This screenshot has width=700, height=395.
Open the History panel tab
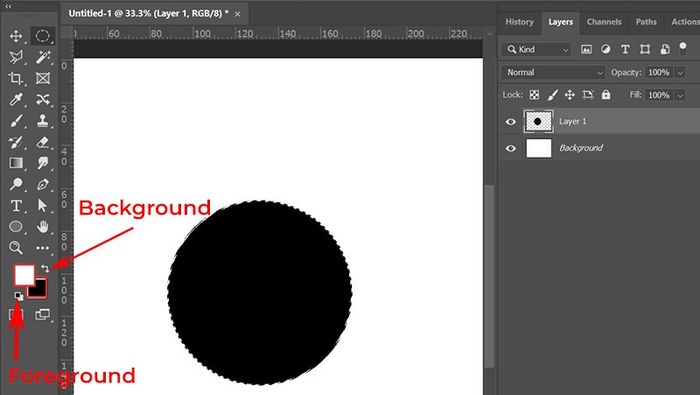tap(519, 22)
